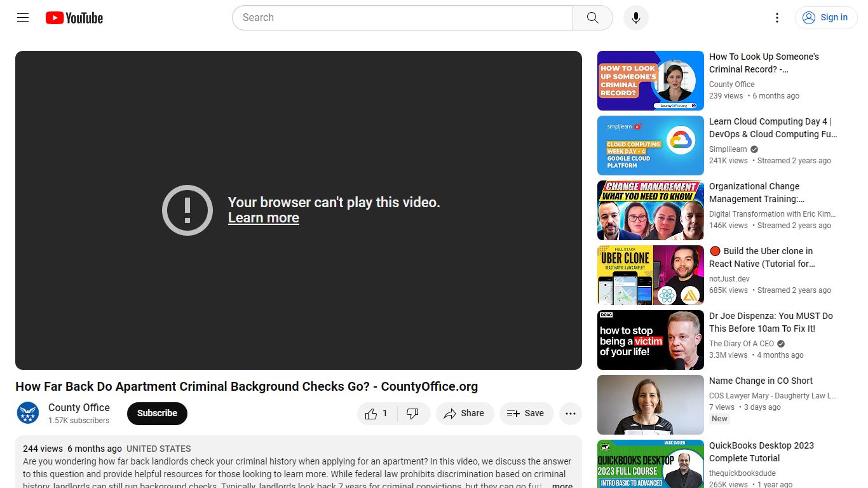Focus the Search input field

click(x=403, y=18)
